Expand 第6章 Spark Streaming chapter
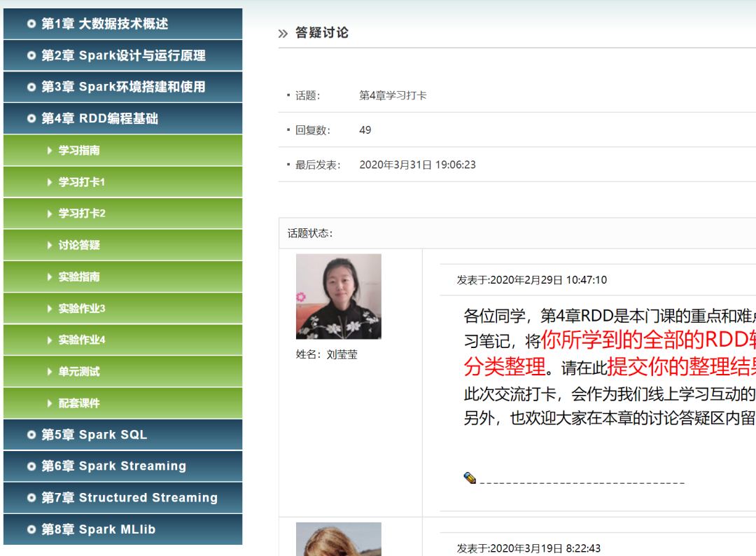This screenshot has width=756, height=556. pyautogui.click(x=113, y=466)
